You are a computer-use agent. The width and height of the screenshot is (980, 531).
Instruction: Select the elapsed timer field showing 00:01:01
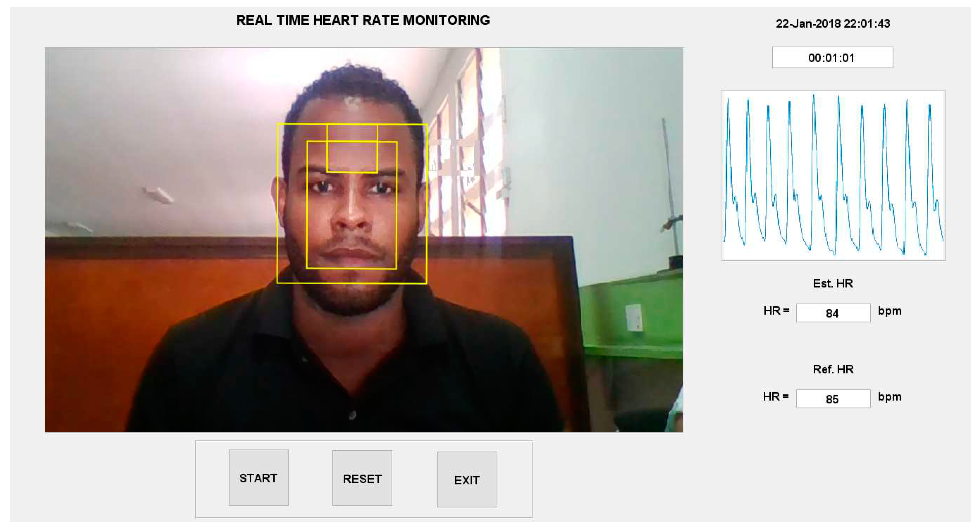click(x=832, y=58)
